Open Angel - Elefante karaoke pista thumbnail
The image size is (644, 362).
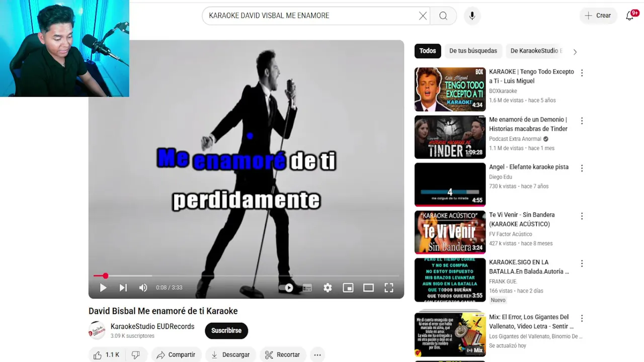point(450,185)
